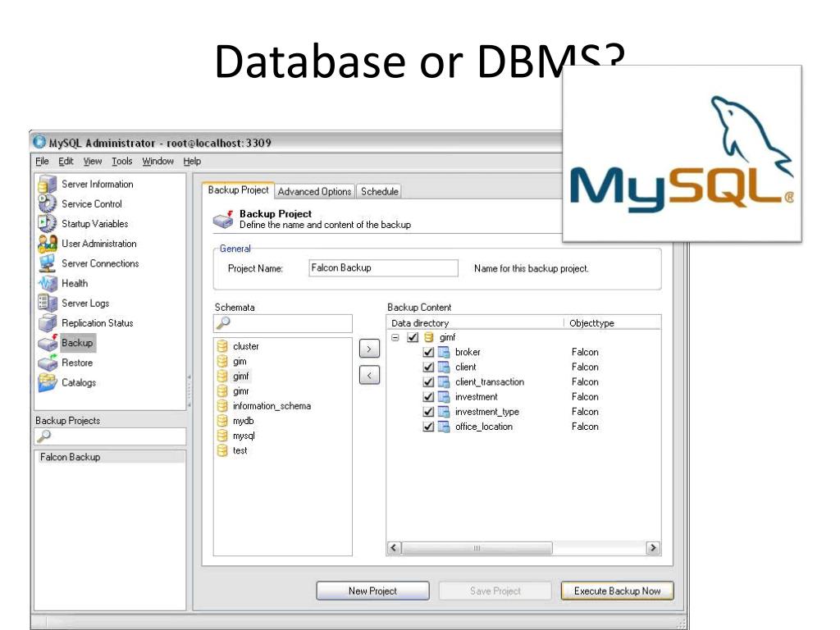The height and width of the screenshot is (630, 840).
Task: Click cluster schema database icon
Action: click(x=222, y=347)
